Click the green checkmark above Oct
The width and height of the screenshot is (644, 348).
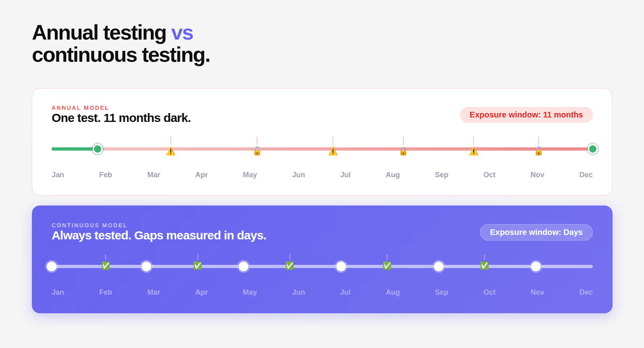484,265
